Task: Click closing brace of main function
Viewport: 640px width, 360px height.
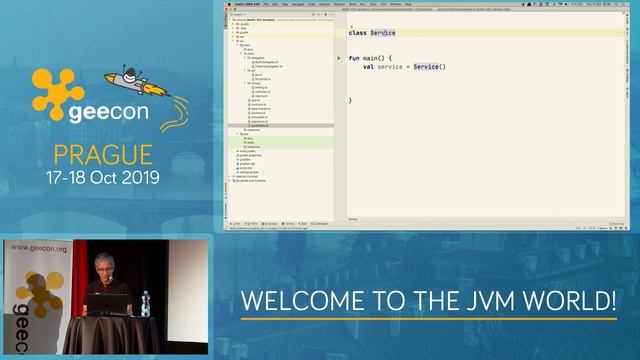Action: (x=350, y=100)
